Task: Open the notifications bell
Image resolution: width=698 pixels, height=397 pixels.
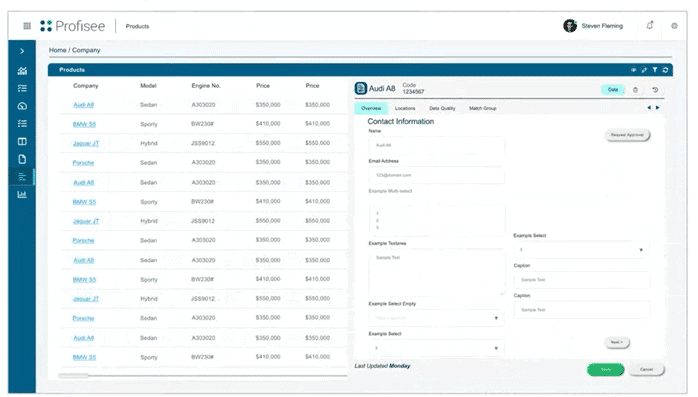Action: (x=650, y=25)
